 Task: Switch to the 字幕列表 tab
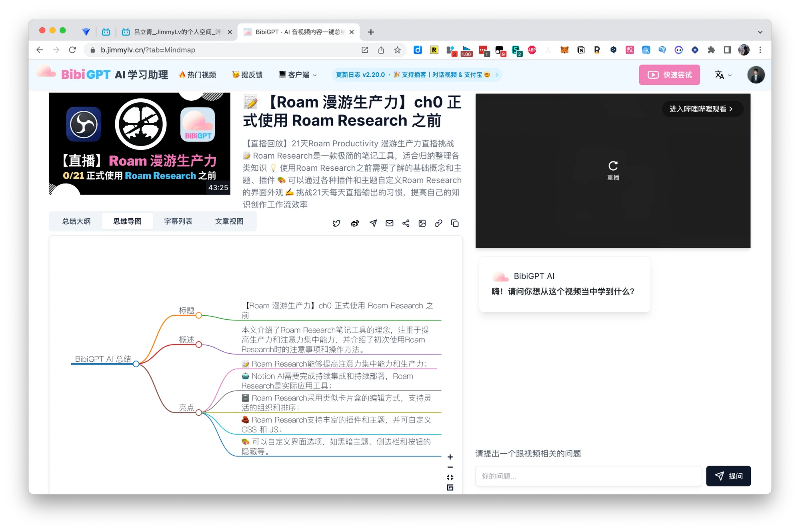pos(178,221)
